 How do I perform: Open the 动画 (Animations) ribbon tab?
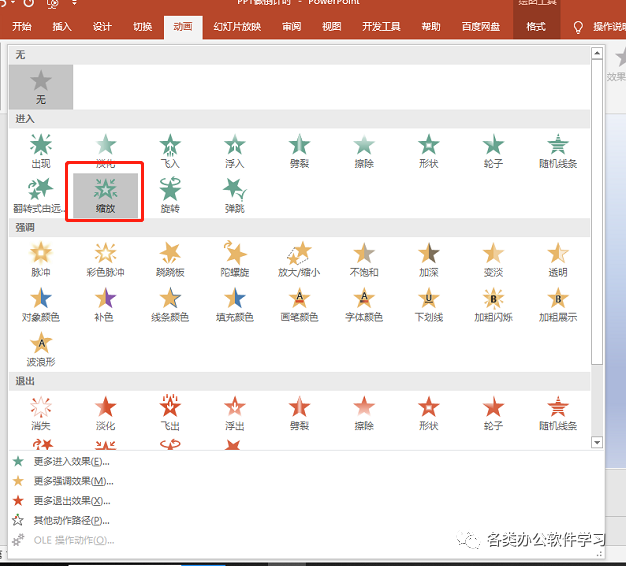pyautogui.click(x=182, y=27)
